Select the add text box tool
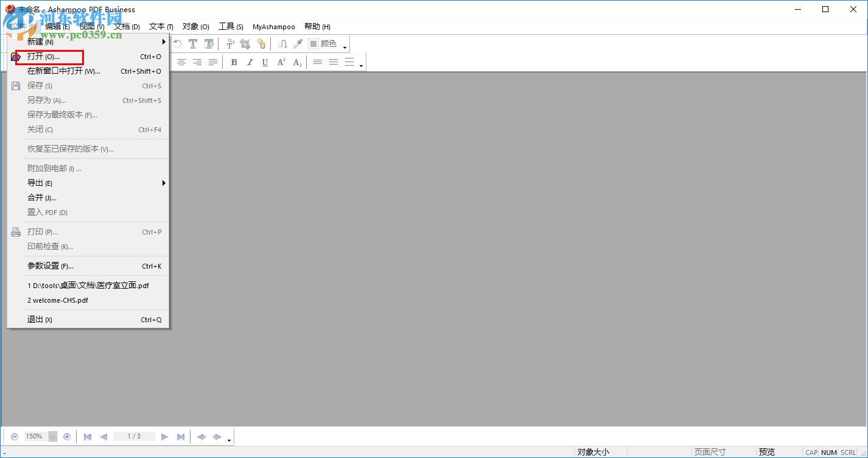Image resolution: width=868 pixels, height=458 pixels. (209, 44)
